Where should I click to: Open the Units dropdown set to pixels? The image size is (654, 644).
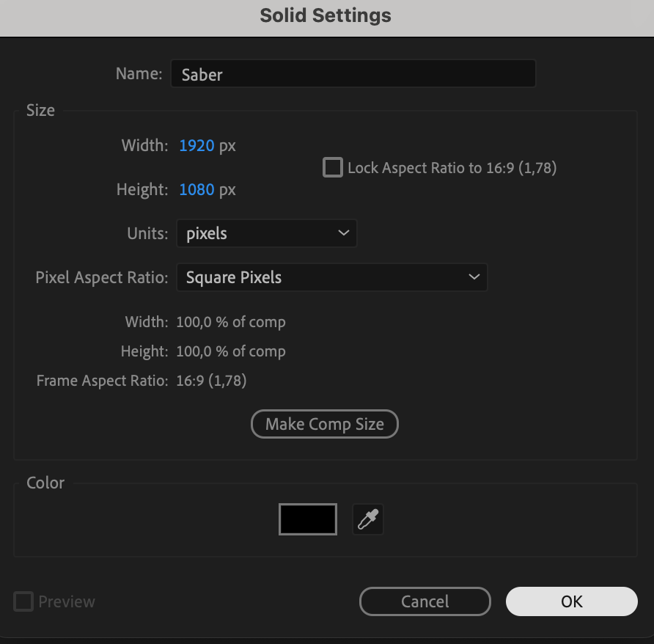click(266, 234)
